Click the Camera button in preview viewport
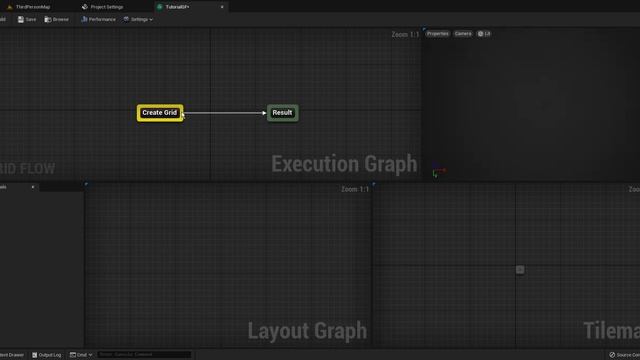The height and width of the screenshot is (360, 640). coord(463,34)
